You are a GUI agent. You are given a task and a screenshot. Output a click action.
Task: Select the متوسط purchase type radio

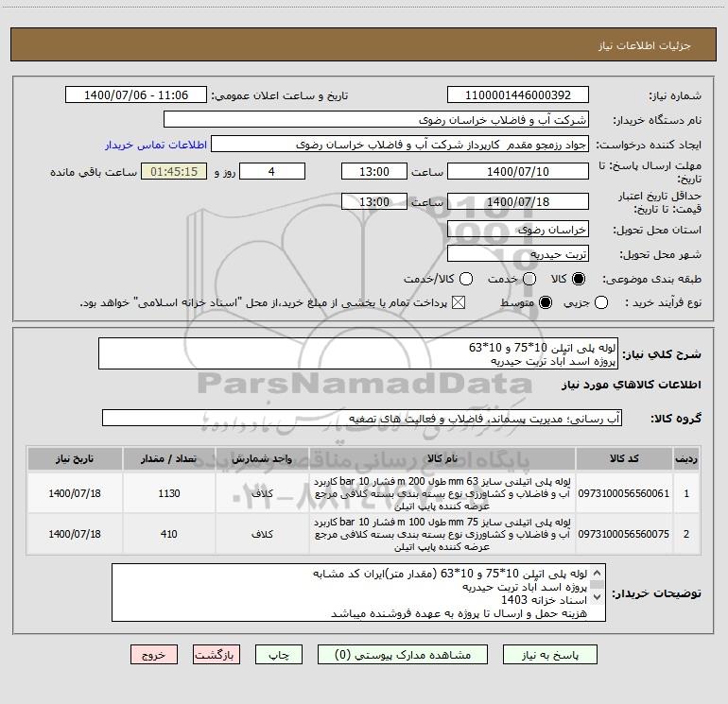(546, 302)
